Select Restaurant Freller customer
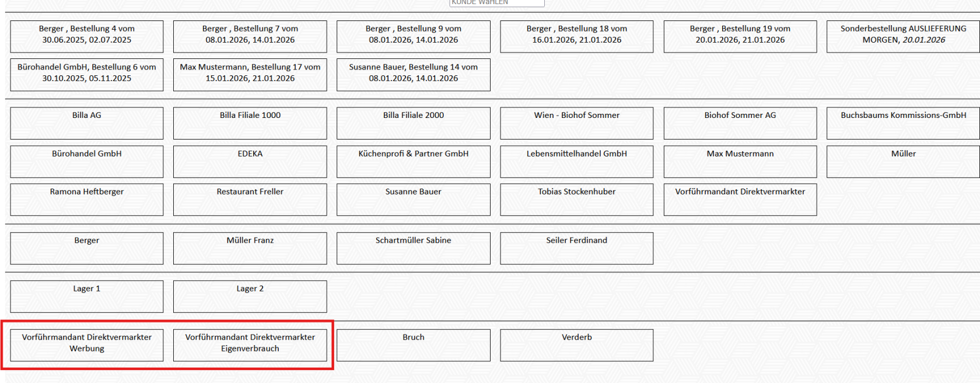980x383 pixels. point(250,199)
